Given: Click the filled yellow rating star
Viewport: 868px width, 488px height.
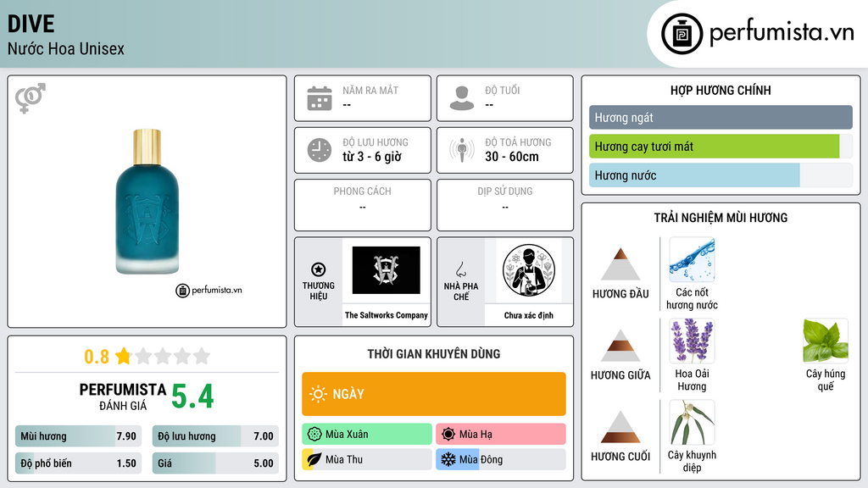Looking at the screenshot, I should [123, 356].
